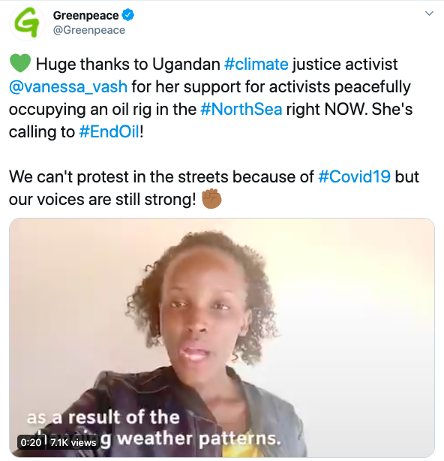Screen dimensions: 444x461
Task: Click the tweet text 'We can't protest'
Action: pos(69,177)
